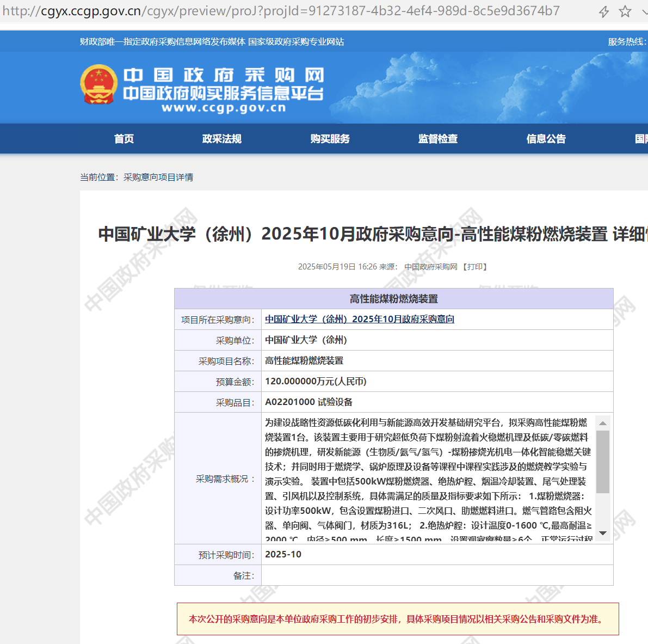The height and width of the screenshot is (644, 648).
Task: Click the requirements box scrollbar thumb
Action: tap(603, 462)
